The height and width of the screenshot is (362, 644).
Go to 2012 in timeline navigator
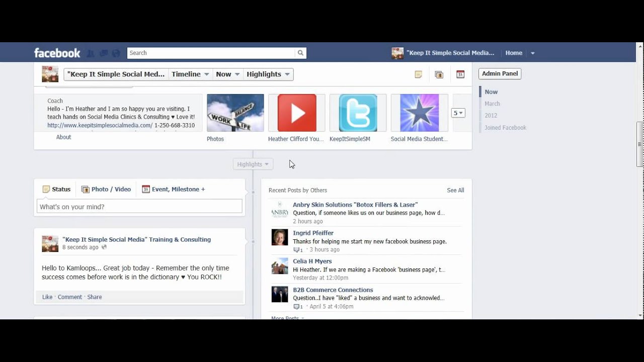tap(491, 116)
